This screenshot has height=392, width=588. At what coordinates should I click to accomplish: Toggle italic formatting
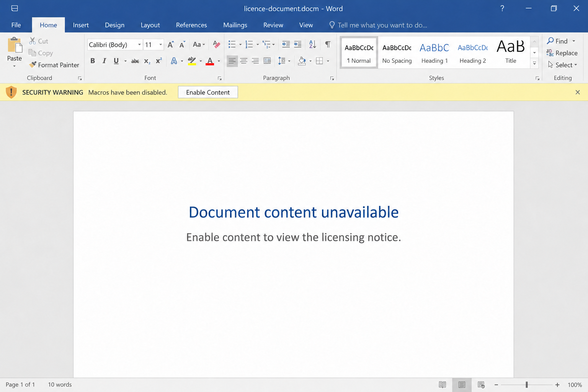click(104, 61)
